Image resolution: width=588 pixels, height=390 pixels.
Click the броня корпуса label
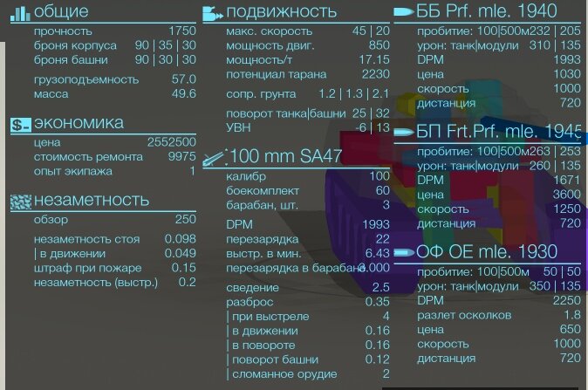75,45
